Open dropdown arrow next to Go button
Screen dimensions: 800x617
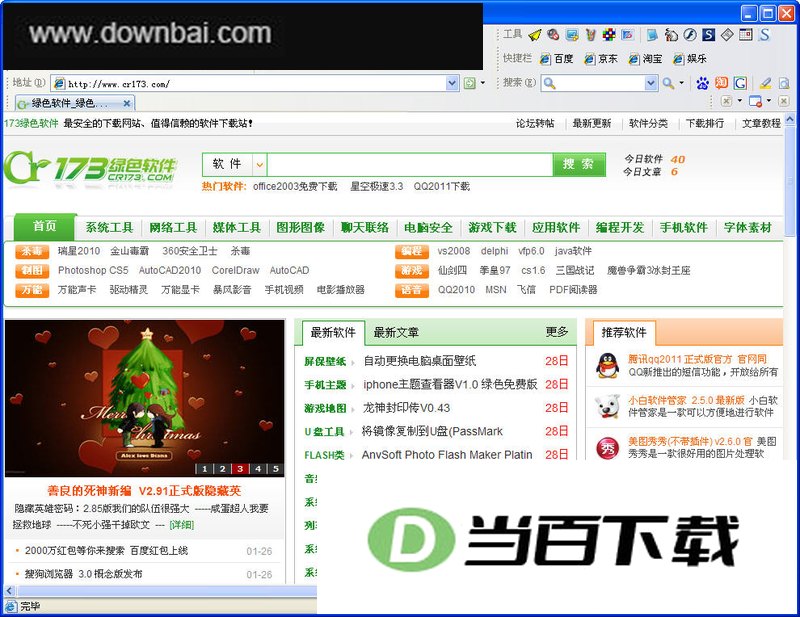click(483, 83)
